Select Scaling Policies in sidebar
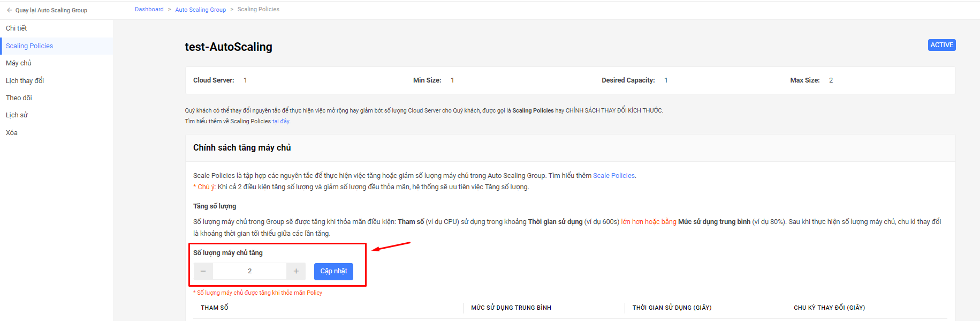The image size is (980, 321). (56, 46)
